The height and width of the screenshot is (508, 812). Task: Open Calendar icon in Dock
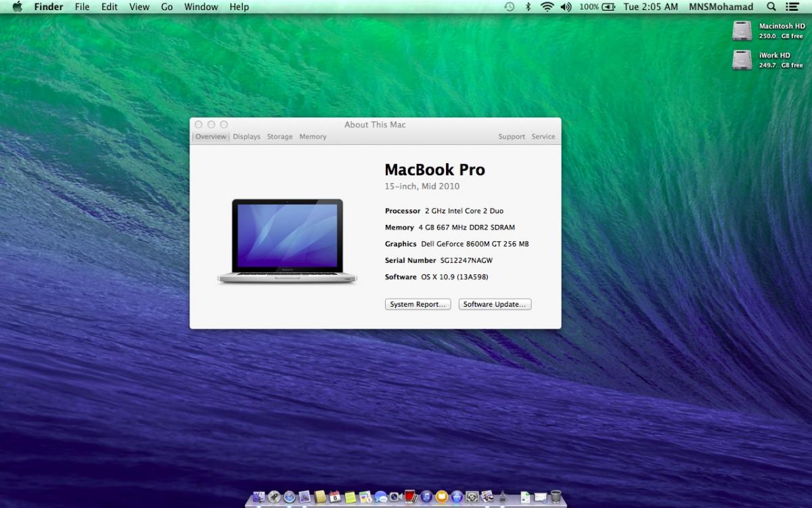335,497
